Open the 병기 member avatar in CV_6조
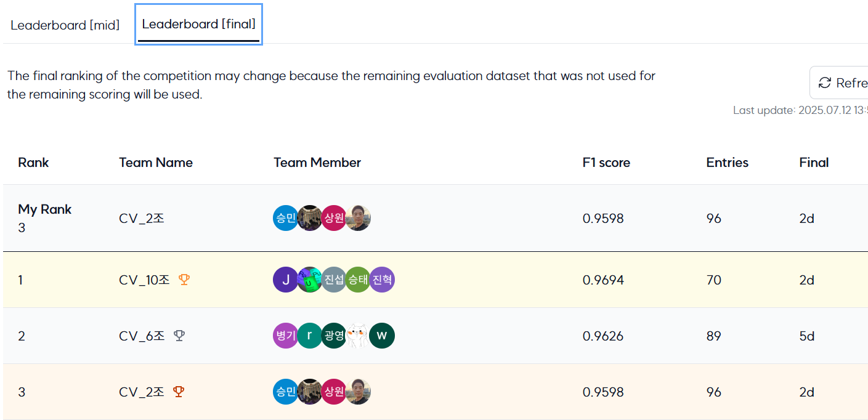Image resolution: width=868 pixels, height=420 pixels. [x=285, y=336]
